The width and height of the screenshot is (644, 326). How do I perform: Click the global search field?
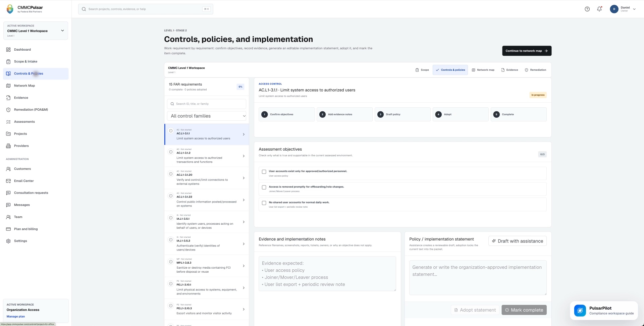(146, 9)
